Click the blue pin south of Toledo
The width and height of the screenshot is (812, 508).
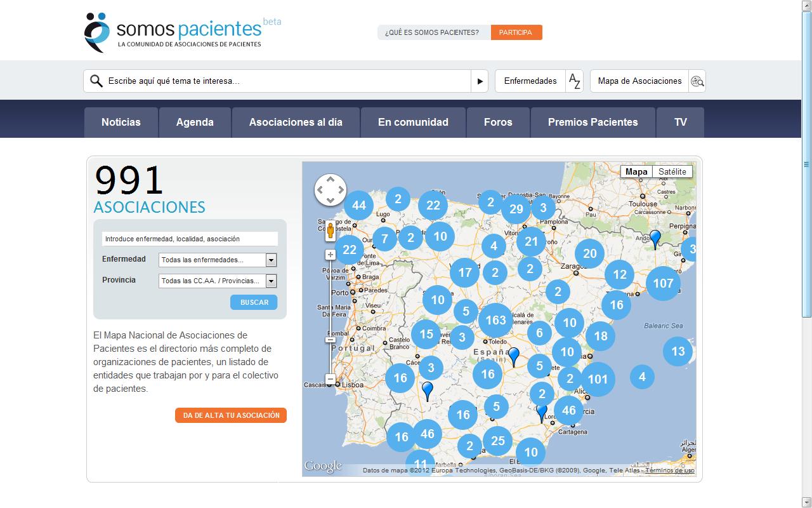tap(514, 356)
